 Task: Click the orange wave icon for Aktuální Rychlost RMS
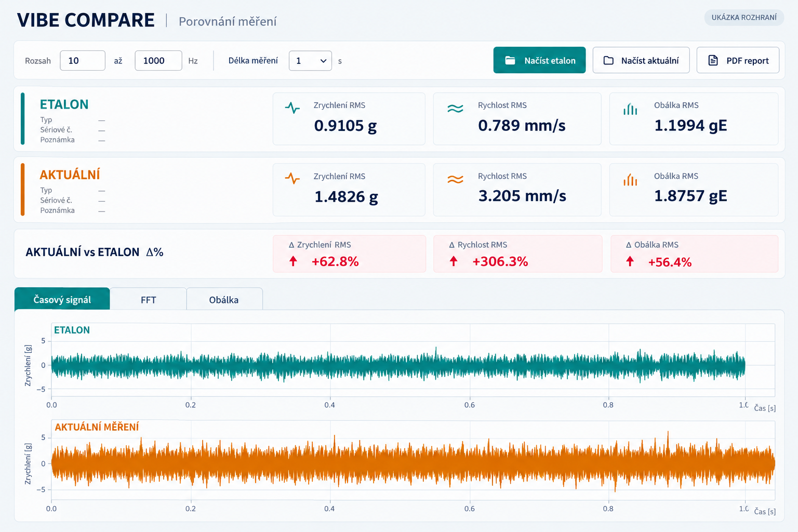[455, 179]
